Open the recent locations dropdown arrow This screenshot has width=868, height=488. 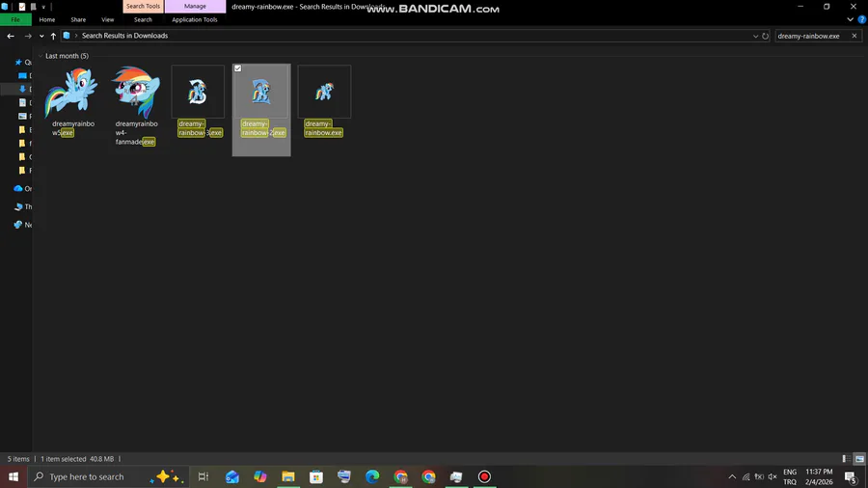click(41, 36)
